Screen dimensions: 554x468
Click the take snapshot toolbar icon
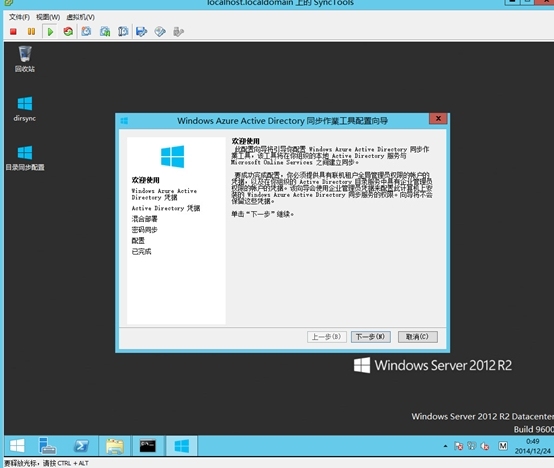(x=86, y=32)
